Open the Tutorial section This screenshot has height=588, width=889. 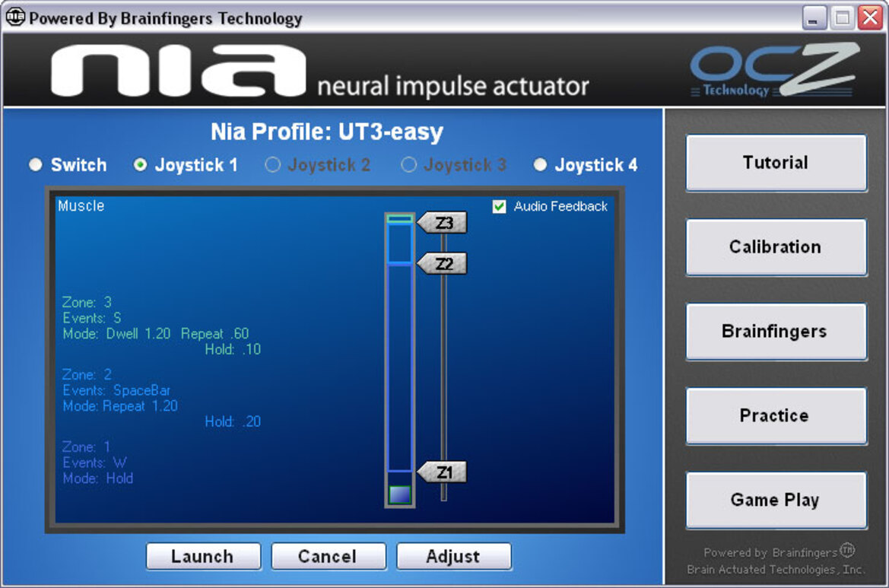click(776, 163)
